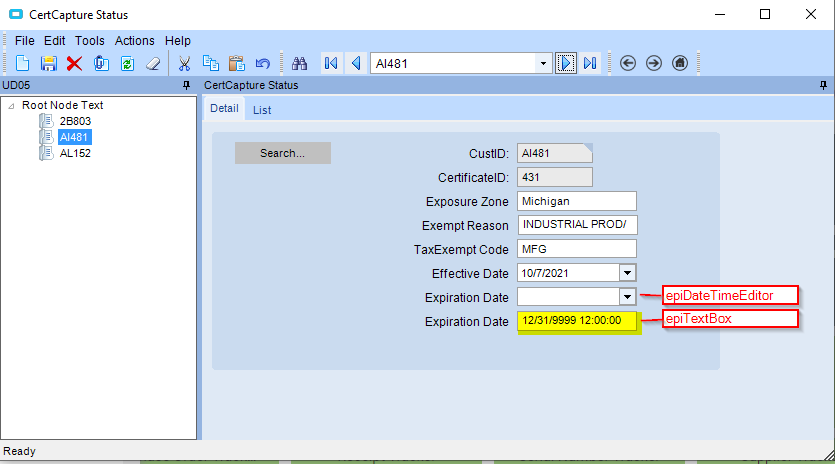Viewport: 835px width, 464px height.
Task: Open the Tools menu
Action: coord(89,40)
